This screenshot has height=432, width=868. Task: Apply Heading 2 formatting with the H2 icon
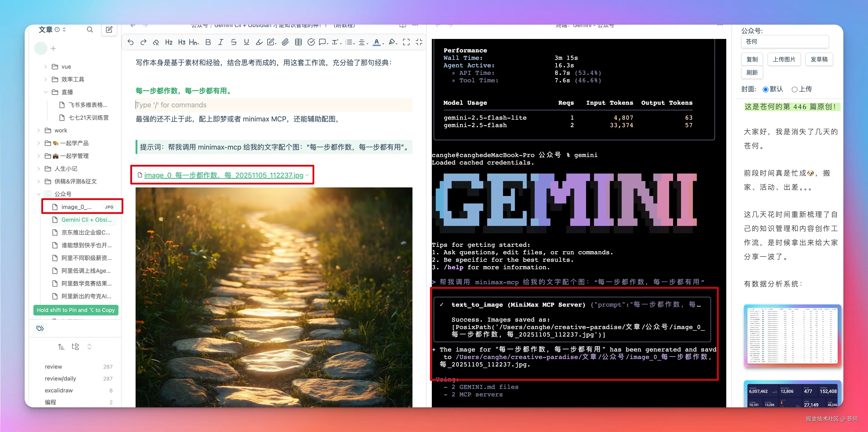point(169,42)
